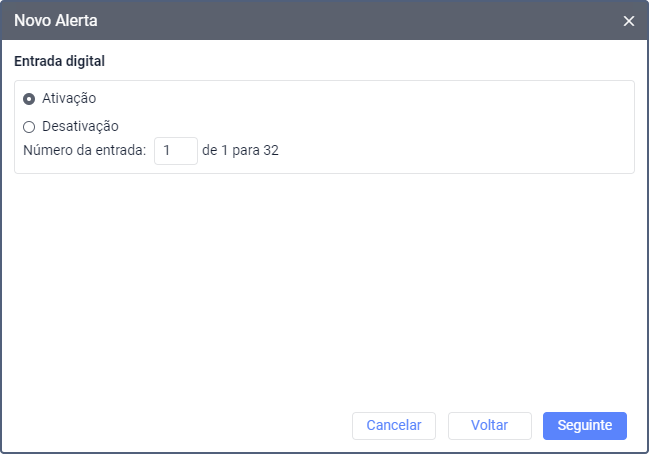The height and width of the screenshot is (454, 649).
Task: Click the Novo Alerta title text
Action: pyautogui.click(x=56, y=20)
